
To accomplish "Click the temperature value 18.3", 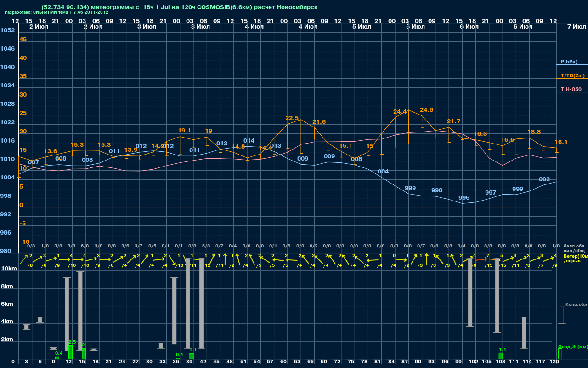I will point(481,134).
